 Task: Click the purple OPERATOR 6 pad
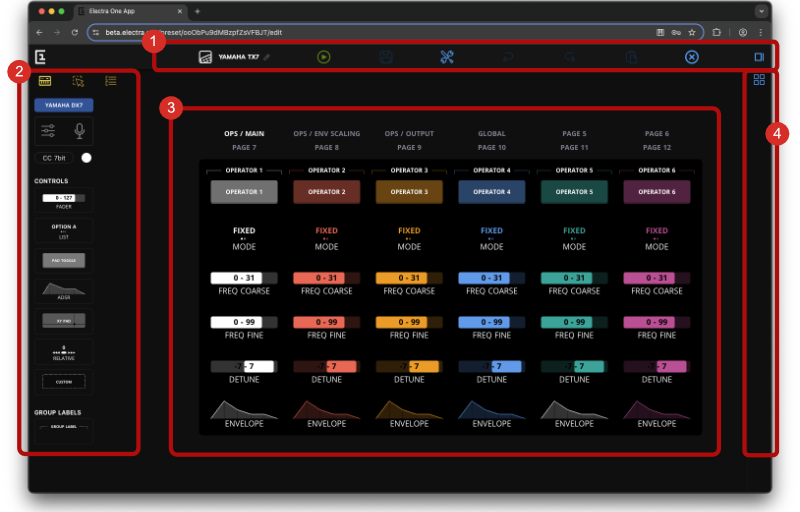[657, 192]
